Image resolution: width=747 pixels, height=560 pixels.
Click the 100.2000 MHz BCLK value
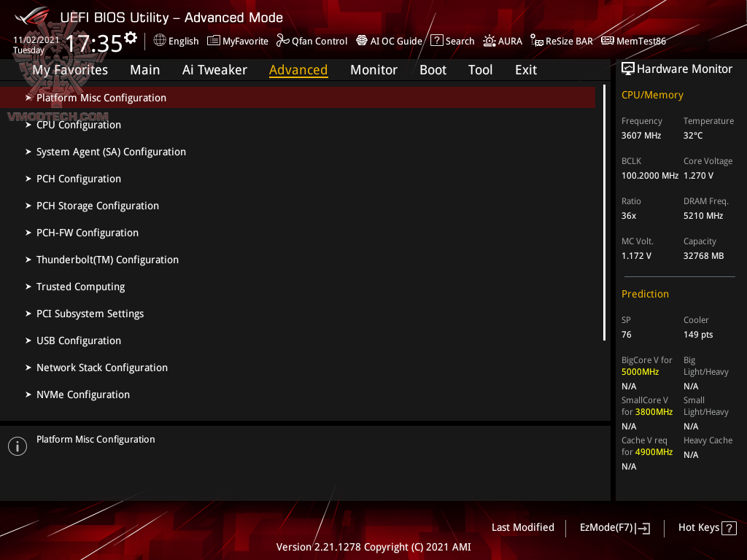tap(650, 176)
